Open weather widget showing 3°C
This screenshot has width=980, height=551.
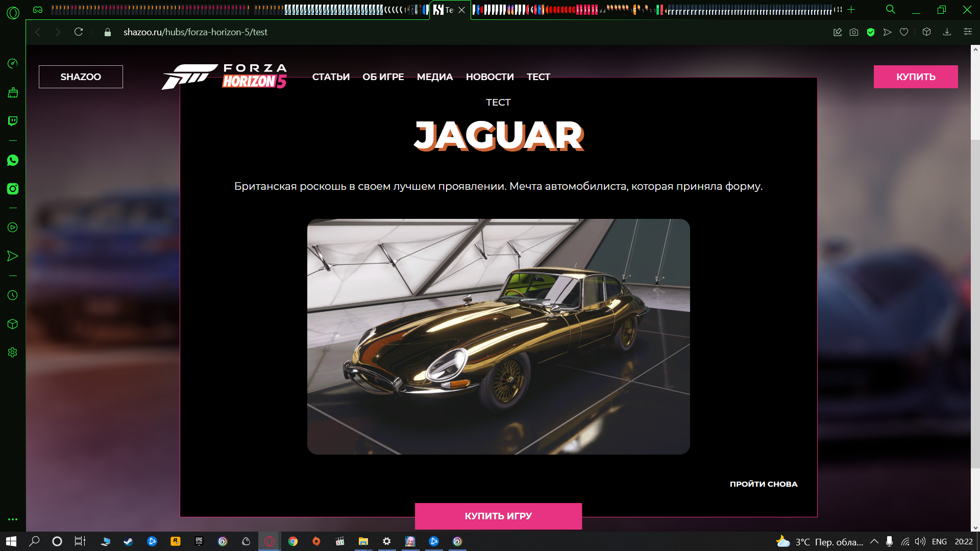pyautogui.click(x=820, y=542)
